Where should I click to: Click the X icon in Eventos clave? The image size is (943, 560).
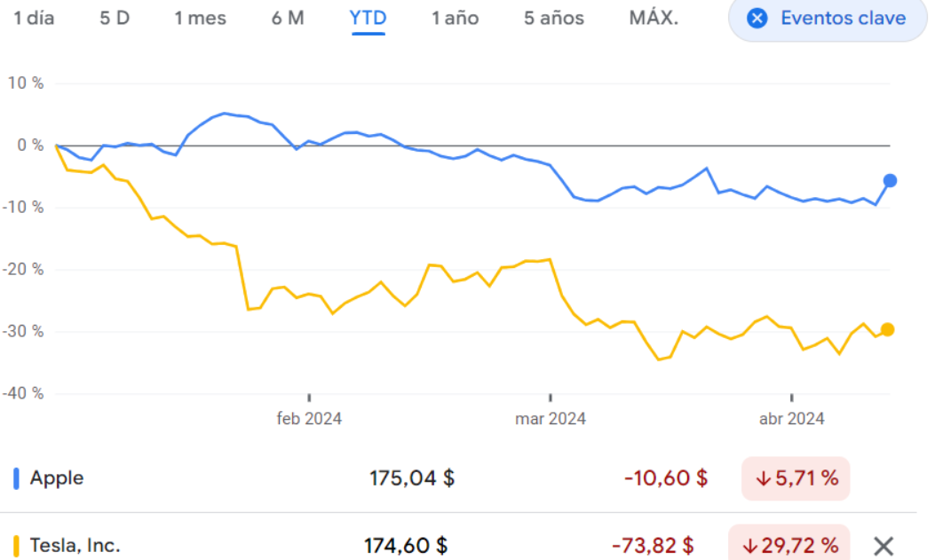[x=757, y=18]
